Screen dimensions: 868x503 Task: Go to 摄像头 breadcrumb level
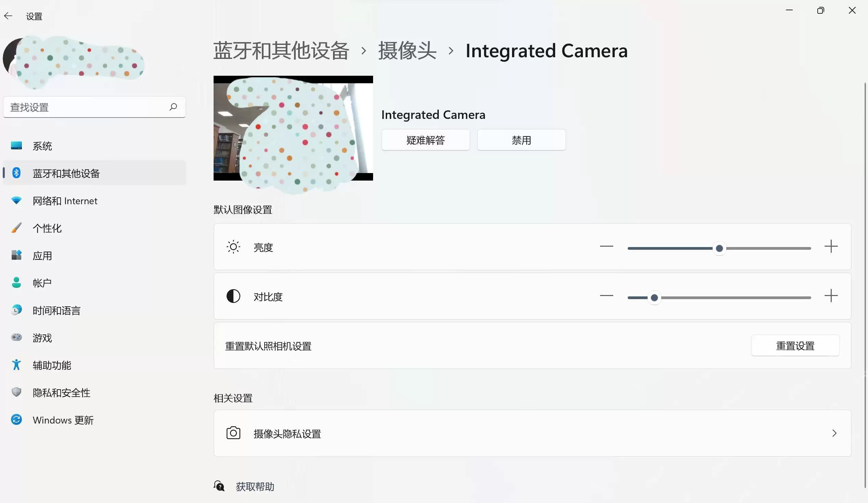click(408, 51)
